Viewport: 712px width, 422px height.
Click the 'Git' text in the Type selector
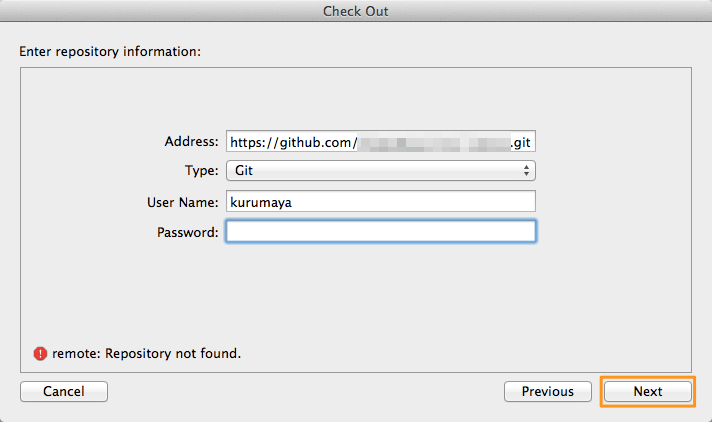[244, 171]
